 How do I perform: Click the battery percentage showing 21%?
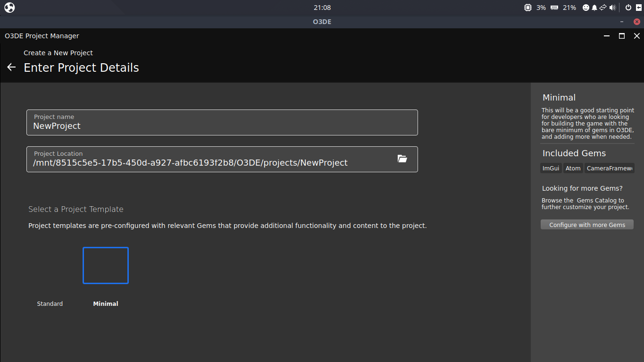point(569,8)
